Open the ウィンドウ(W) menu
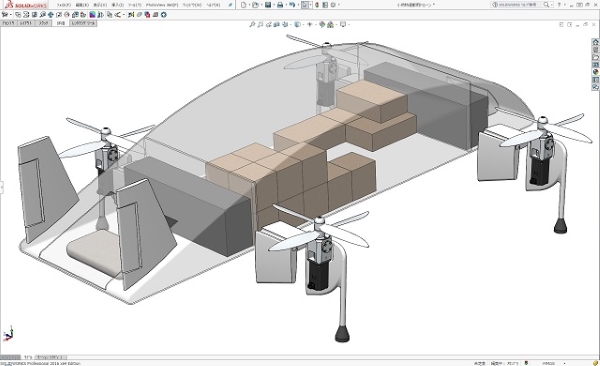This screenshot has width=600, height=366. point(192,5)
